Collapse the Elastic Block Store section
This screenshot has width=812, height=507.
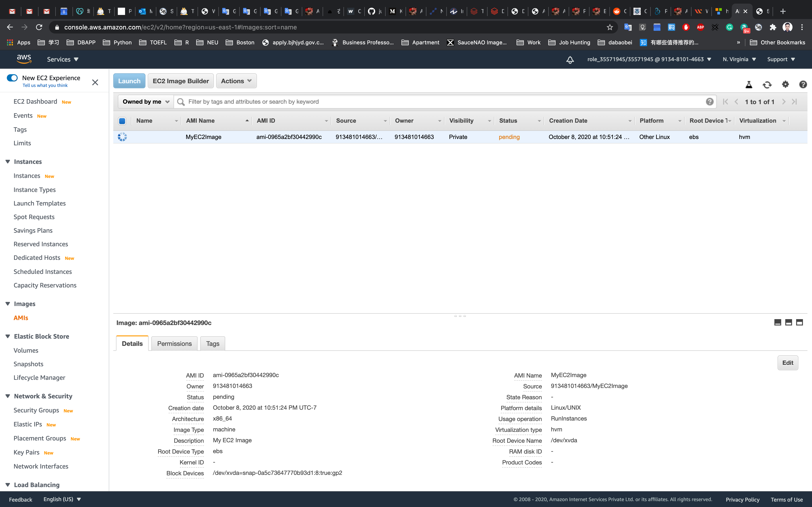[8, 336]
